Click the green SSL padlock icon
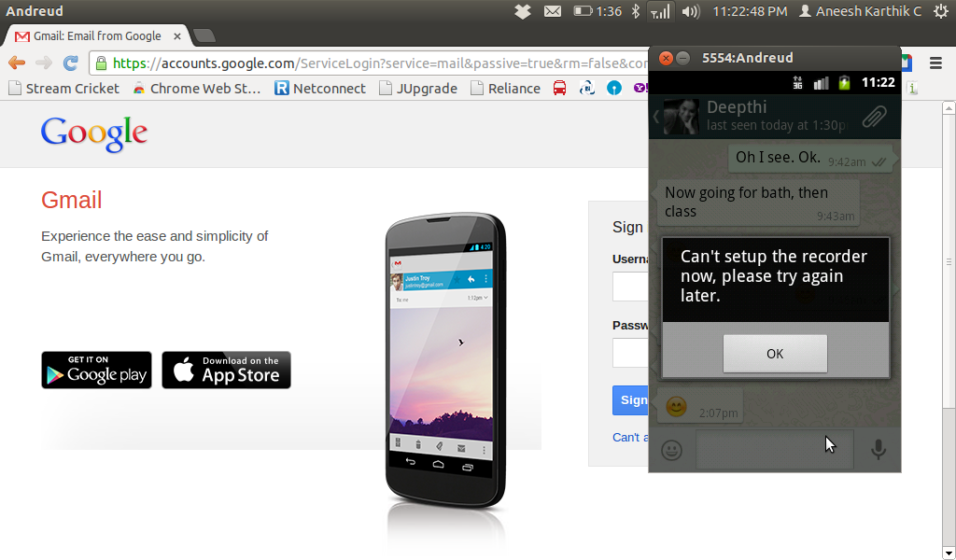The width and height of the screenshot is (956, 560). pos(101,63)
